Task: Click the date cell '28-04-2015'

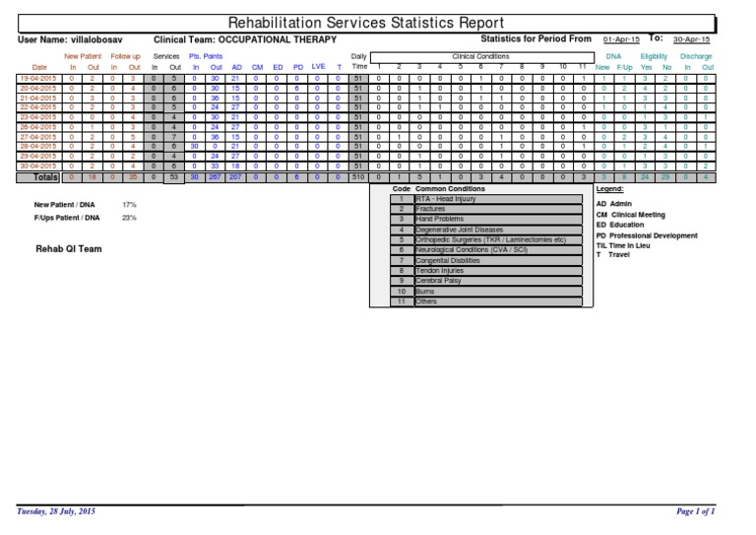Action: pyautogui.click(x=38, y=146)
